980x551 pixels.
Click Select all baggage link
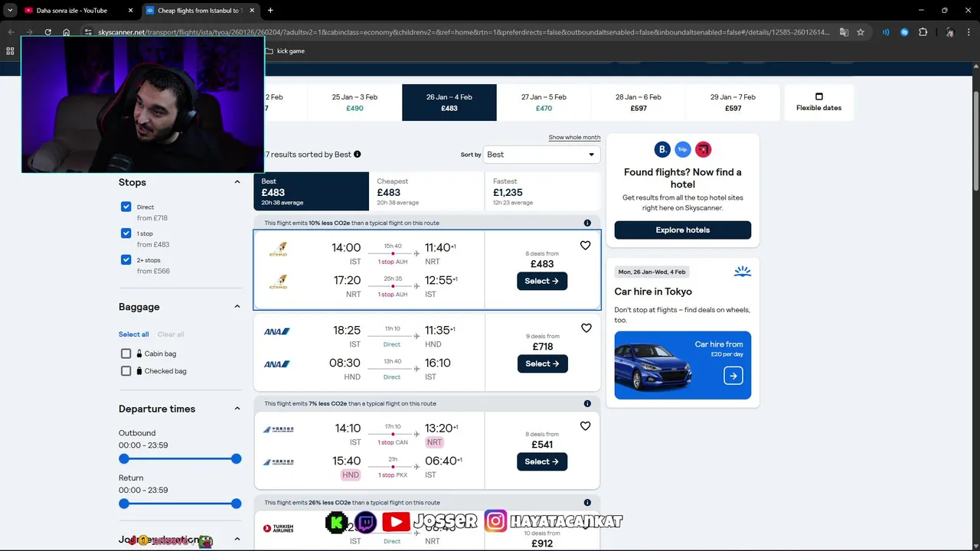pyautogui.click(x=134, y=334)
